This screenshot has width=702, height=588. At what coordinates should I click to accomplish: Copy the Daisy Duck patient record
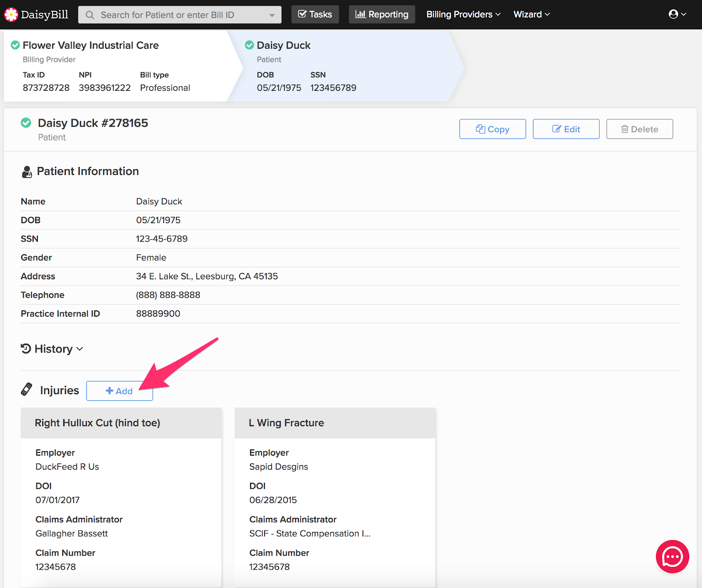pos(492,129)
